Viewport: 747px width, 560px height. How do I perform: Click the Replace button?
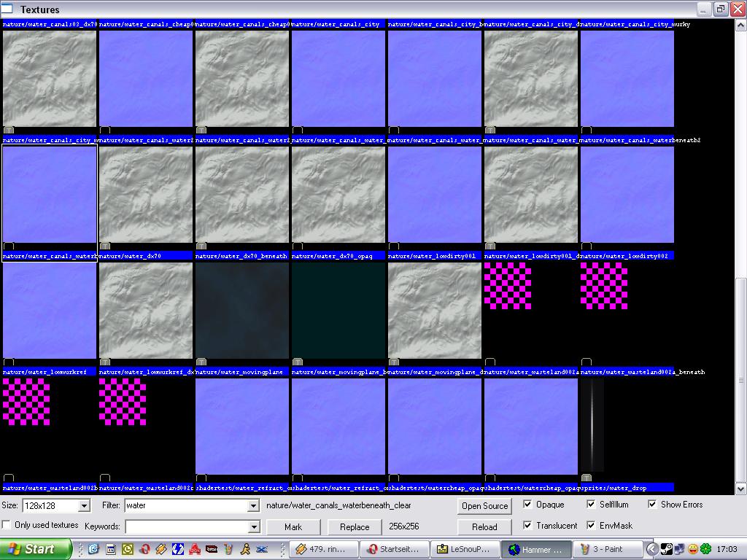pos(355,526)
